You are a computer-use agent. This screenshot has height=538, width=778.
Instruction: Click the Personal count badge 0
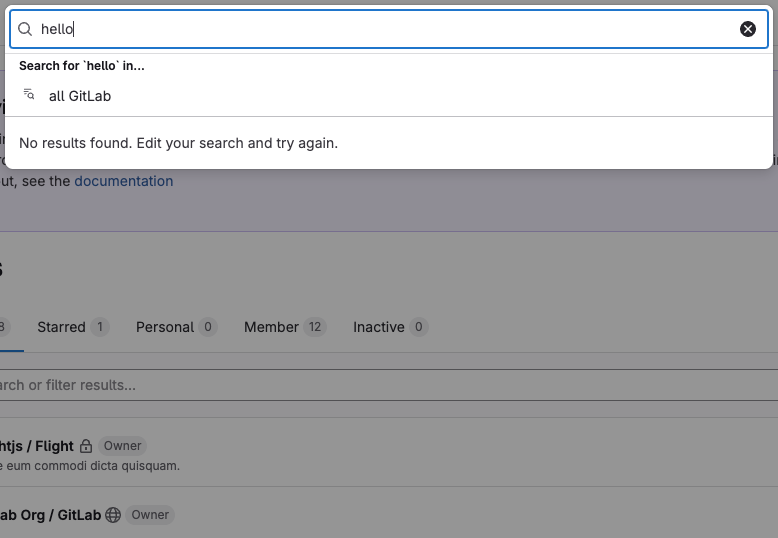point(208,327)
